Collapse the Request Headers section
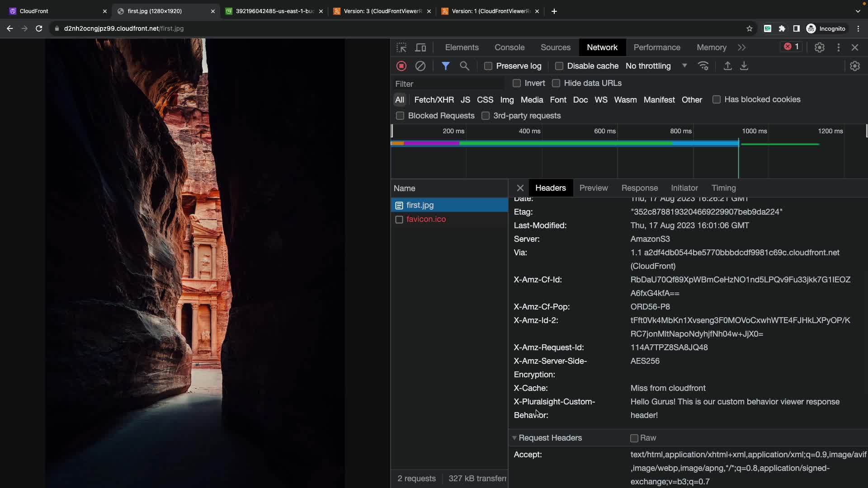Viewport: 868px width, 488px height. point(514,438)
